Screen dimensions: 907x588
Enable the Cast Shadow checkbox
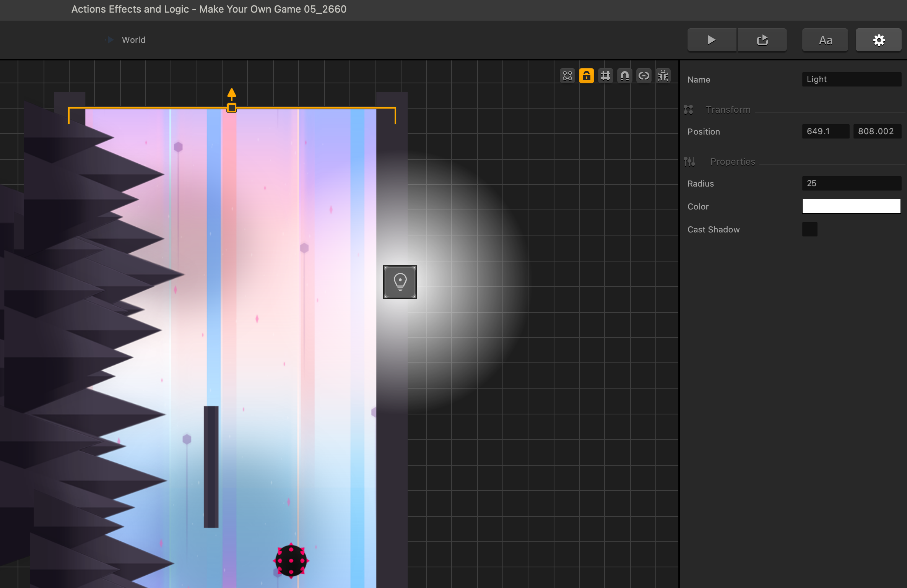coord(810,229)
